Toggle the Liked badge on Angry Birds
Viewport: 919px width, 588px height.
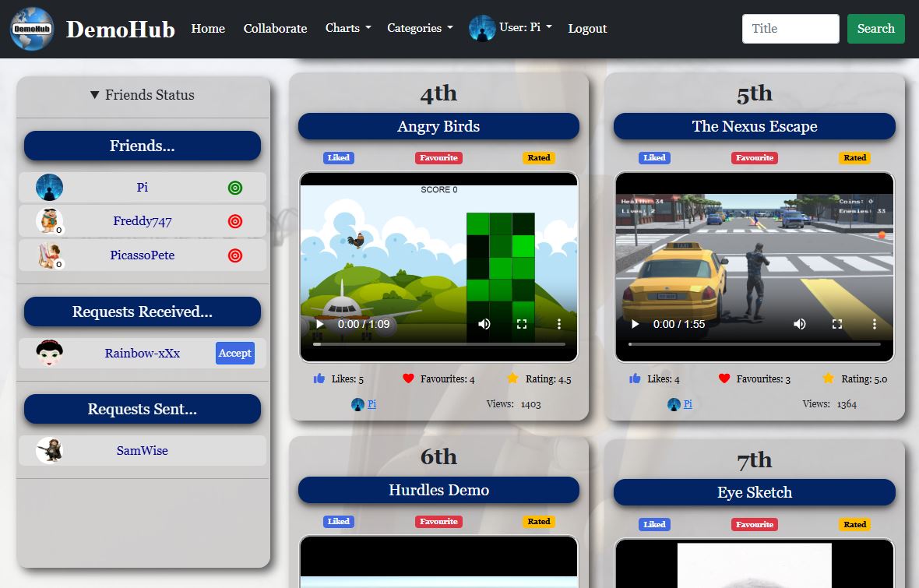point(338,157)
